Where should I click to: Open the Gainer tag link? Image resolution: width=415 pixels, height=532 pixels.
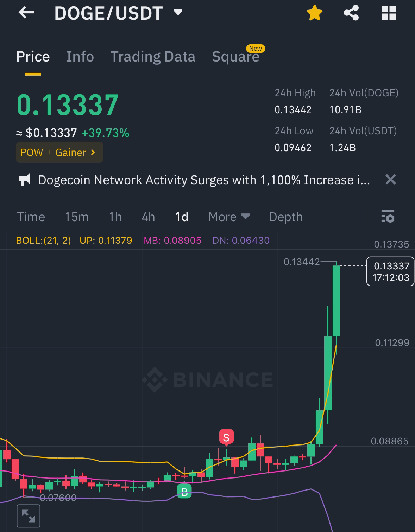pos(71,153)
